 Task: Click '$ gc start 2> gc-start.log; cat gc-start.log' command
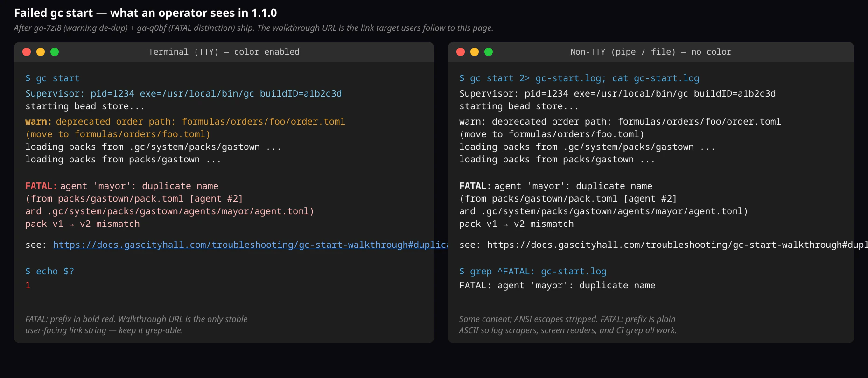click(x=579, y=78)
